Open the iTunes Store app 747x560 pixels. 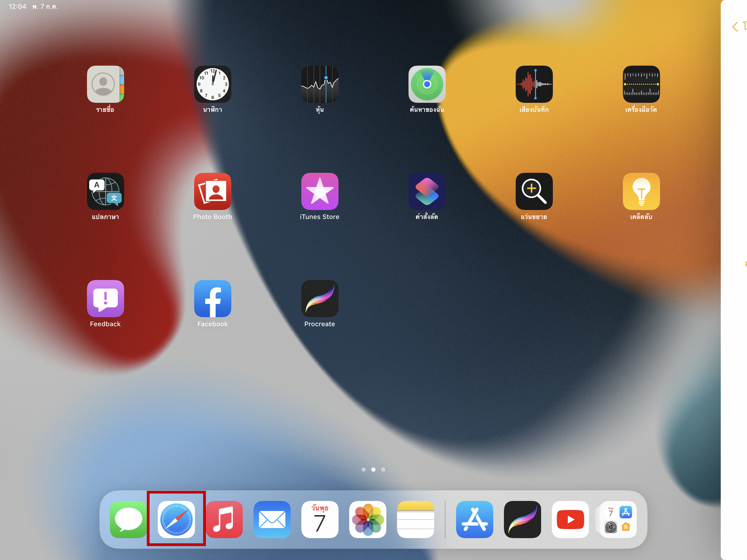[x=319, y=191]
